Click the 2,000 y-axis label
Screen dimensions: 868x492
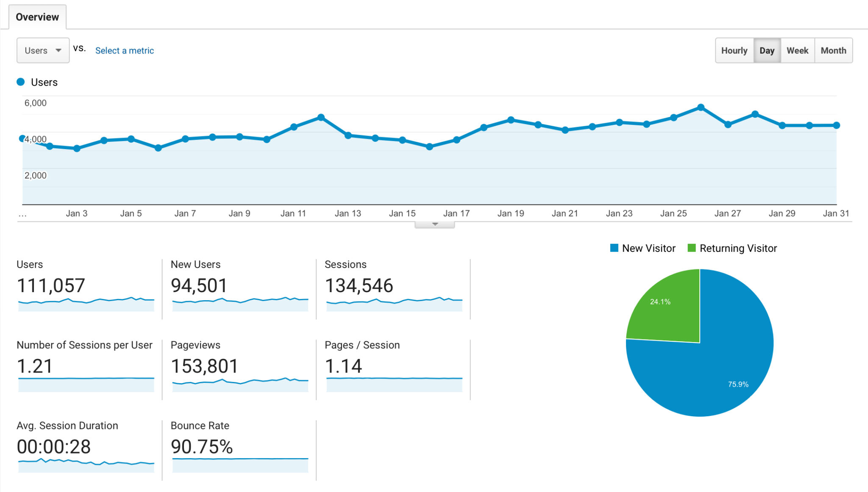point(36,175)
